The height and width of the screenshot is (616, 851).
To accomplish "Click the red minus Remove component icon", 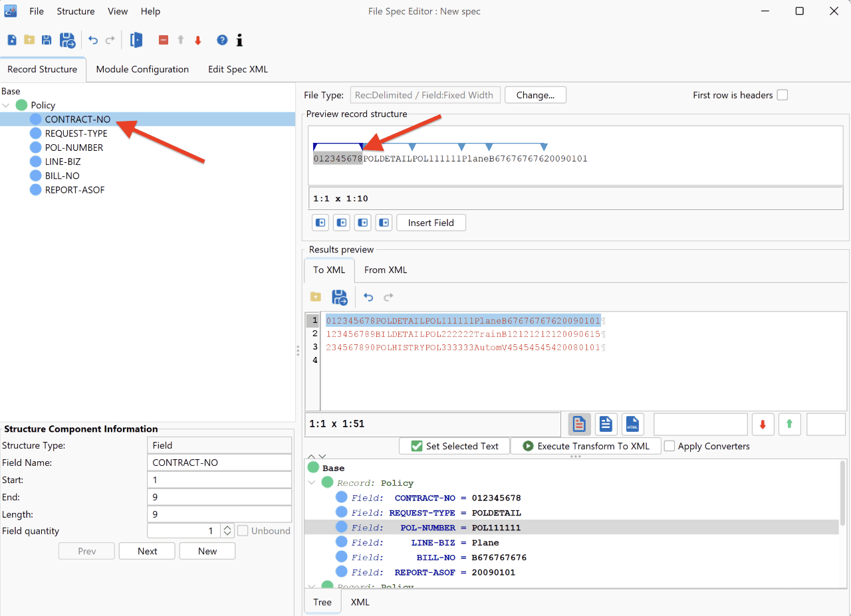I will [164, 41].
